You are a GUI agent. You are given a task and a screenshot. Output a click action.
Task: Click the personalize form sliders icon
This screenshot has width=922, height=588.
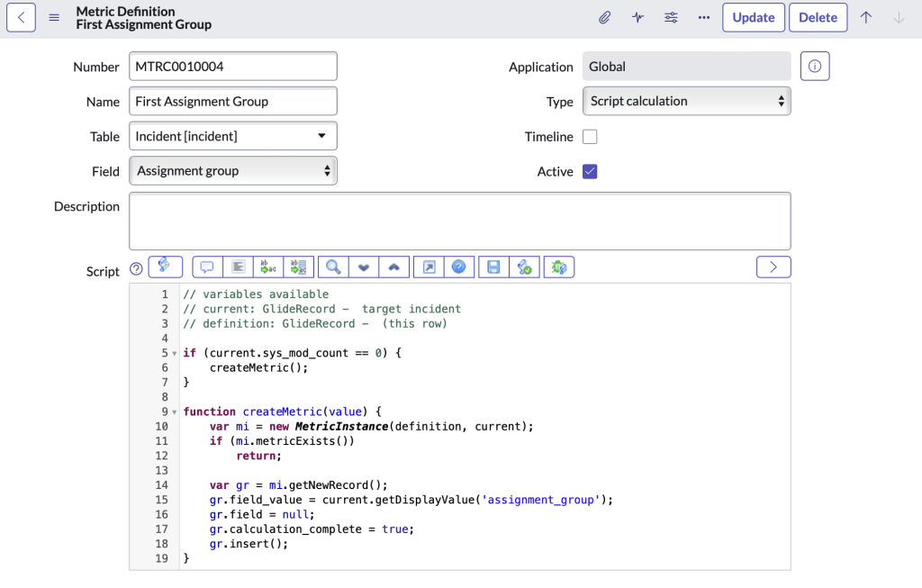point(672,18)
